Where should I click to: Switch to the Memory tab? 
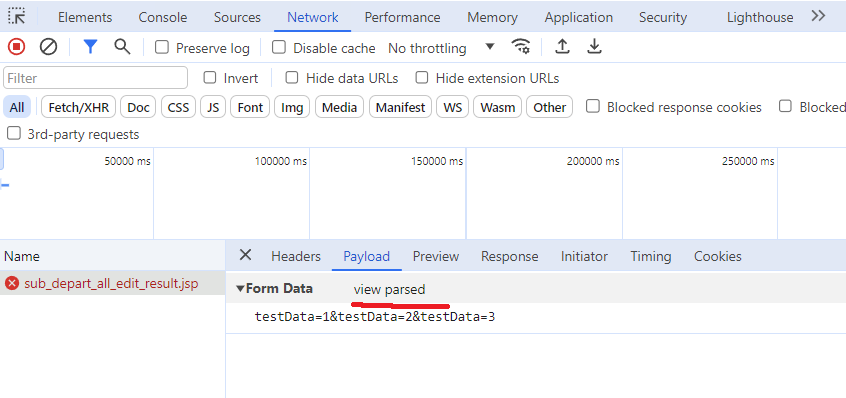[493, 17]
